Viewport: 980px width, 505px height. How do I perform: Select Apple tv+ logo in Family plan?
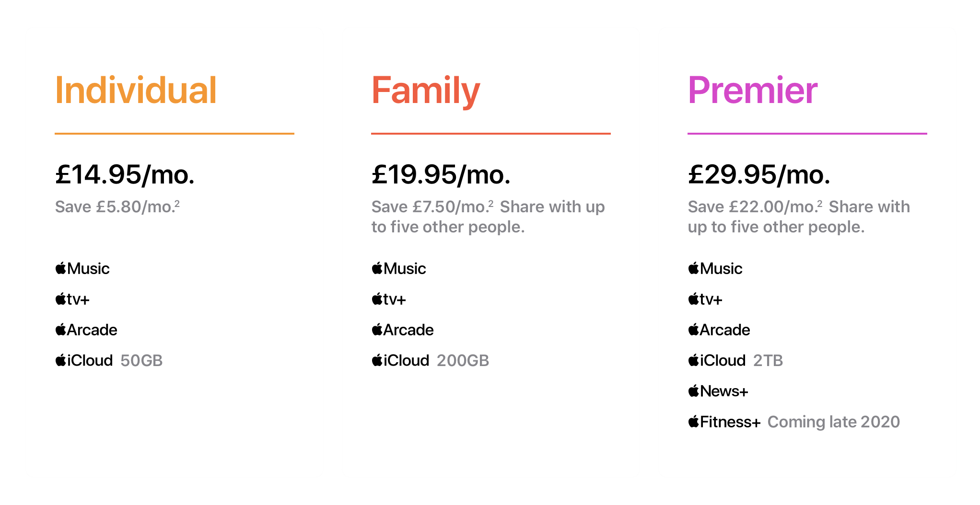pyautogui.click(x=389, y=299)
